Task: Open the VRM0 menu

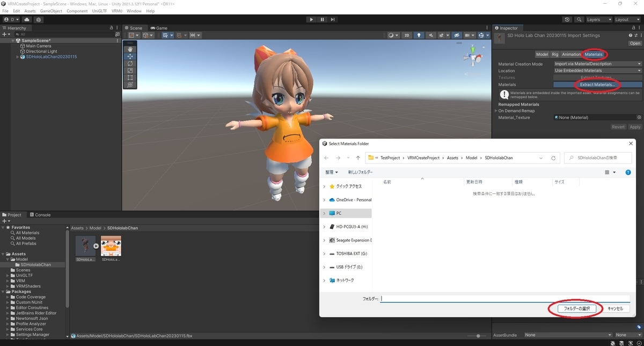Action: pos(116,11)
